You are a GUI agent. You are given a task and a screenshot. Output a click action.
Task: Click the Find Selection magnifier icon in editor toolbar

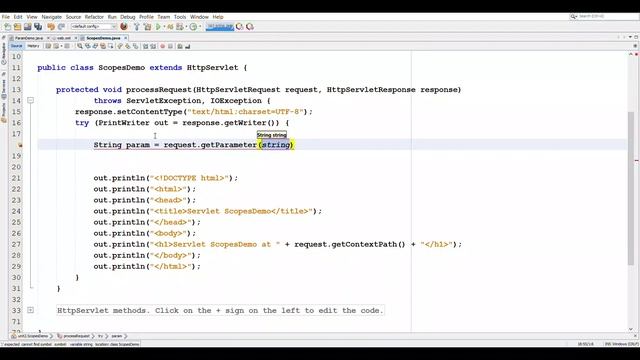coord(80,46)
